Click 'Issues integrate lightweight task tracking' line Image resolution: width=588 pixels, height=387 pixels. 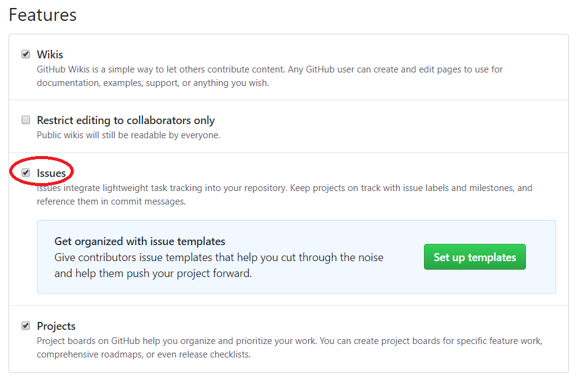pyautogui.click(x=284, y=188)
